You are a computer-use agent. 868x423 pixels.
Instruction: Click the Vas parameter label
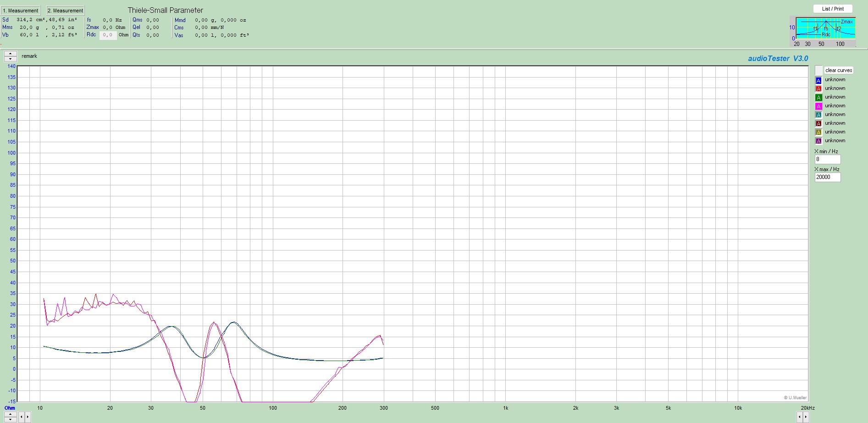tap(179, 35)
